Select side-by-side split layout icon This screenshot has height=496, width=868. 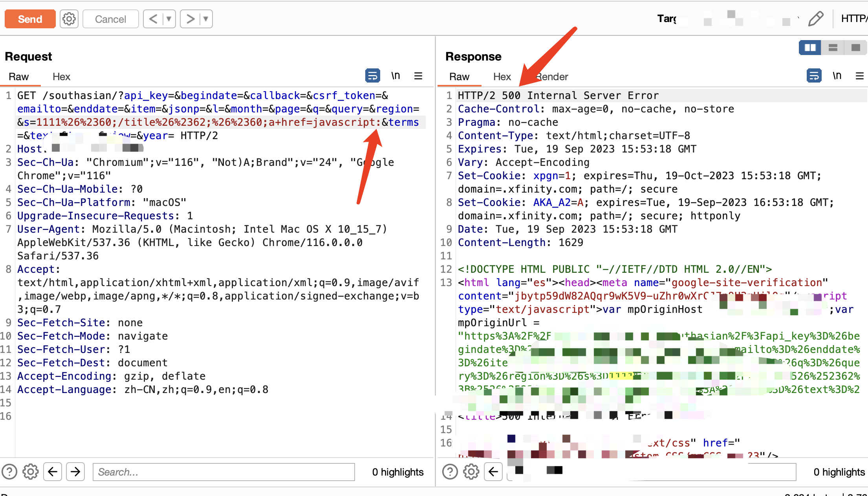coord(810,48)
